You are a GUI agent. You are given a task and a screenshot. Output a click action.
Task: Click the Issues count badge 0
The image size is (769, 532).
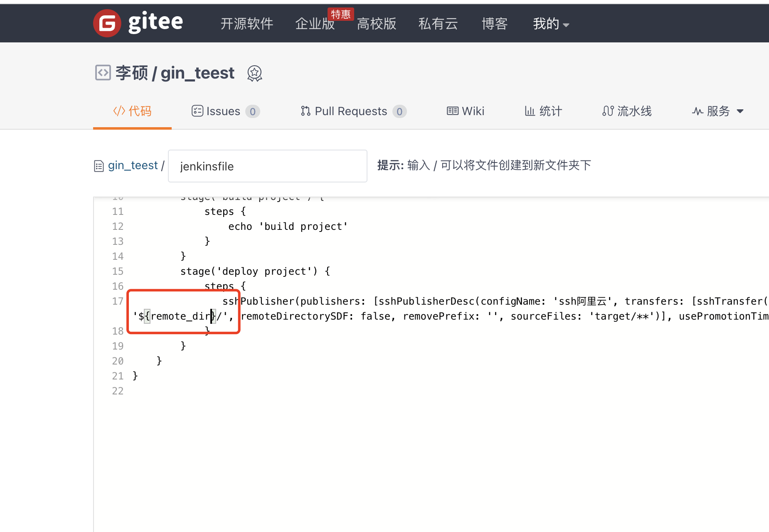[252, 111]
